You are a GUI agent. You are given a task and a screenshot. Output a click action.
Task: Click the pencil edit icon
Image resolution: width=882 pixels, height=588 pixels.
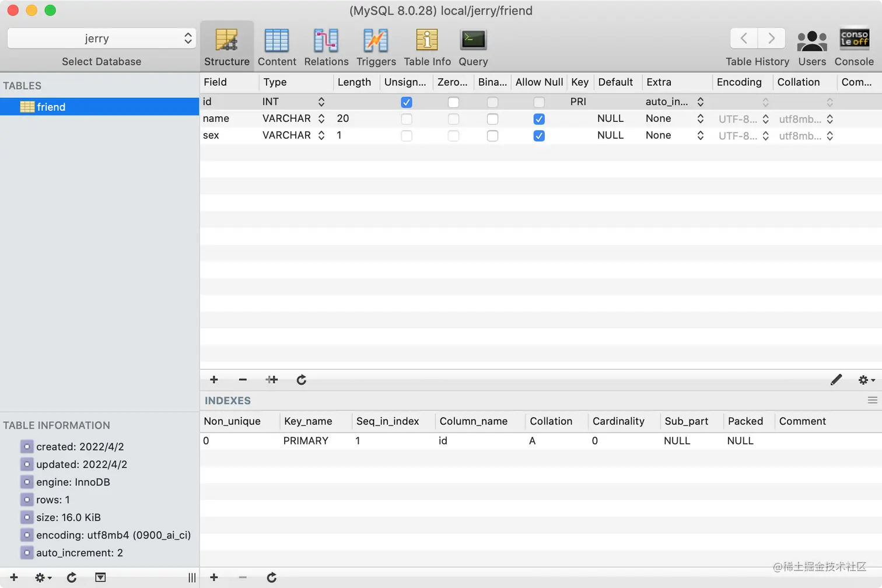[x=836, y=380]
